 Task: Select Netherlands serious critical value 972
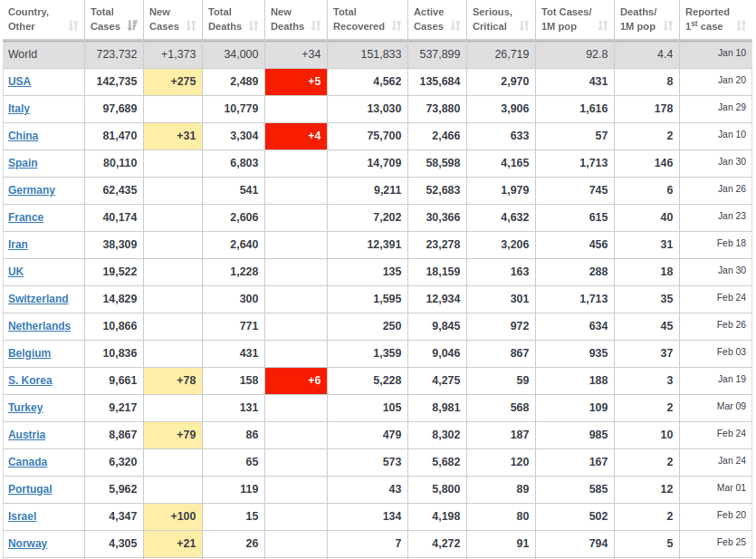[520, 326]
